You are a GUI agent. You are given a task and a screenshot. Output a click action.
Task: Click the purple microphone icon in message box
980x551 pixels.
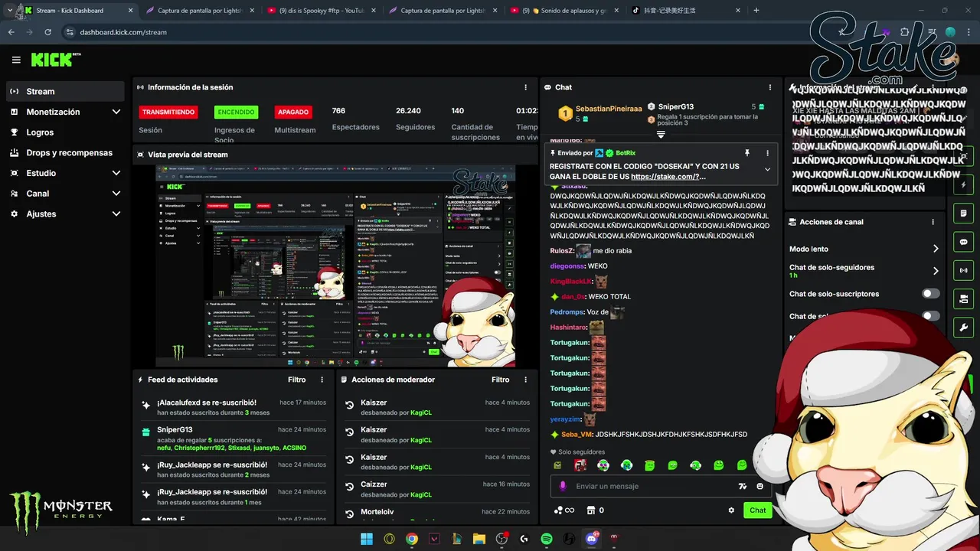tap(563, 486)
